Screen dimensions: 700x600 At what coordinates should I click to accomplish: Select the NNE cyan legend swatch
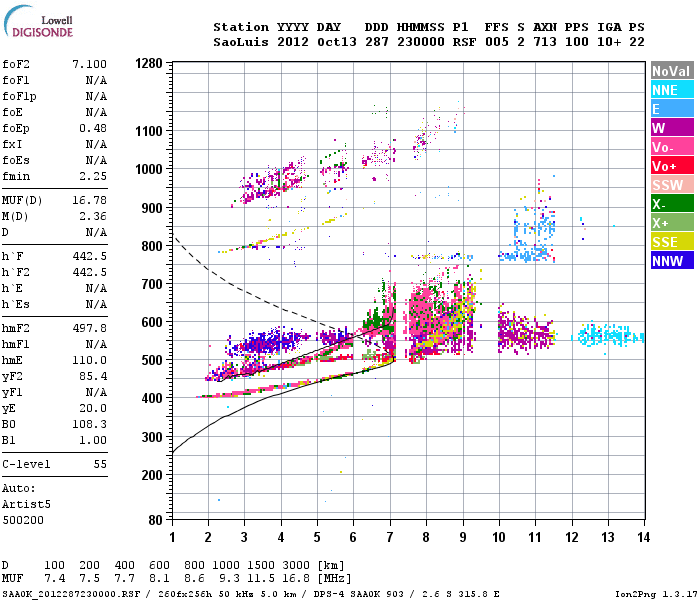pos(672,90)
